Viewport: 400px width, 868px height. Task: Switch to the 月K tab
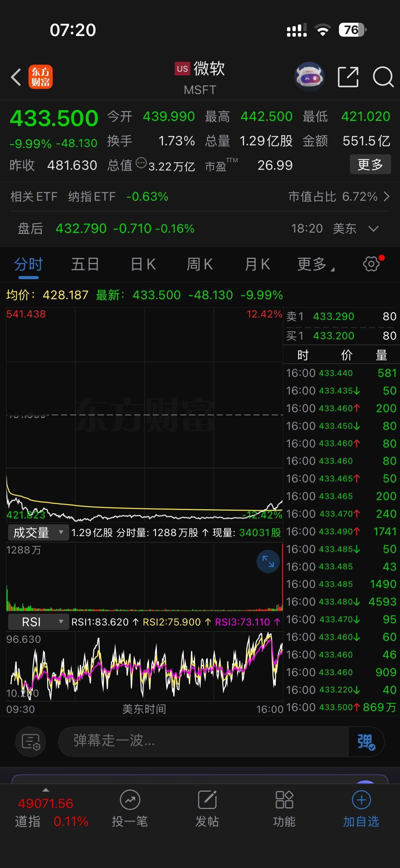tap(258, 264)
